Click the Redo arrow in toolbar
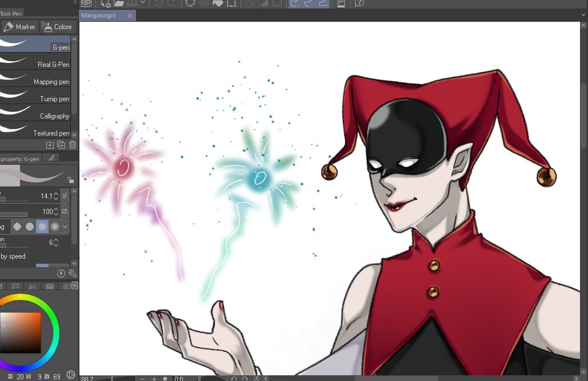Screen dimensions: 588x381 (x=172, y=3)
